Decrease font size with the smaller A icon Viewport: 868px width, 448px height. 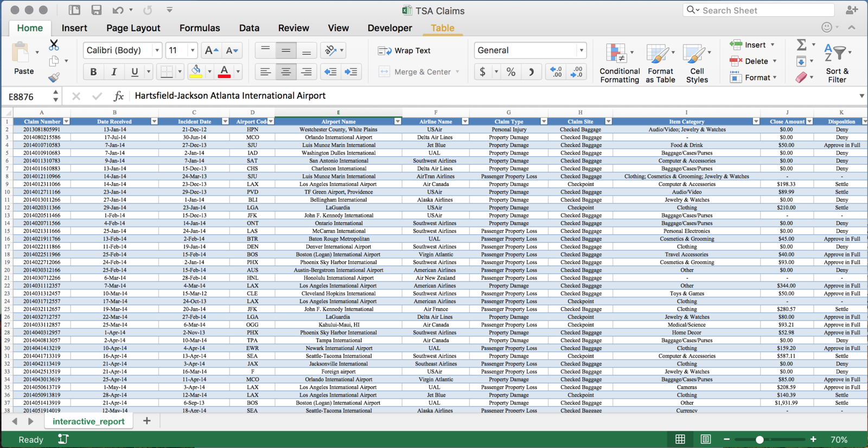click(232, 50)
